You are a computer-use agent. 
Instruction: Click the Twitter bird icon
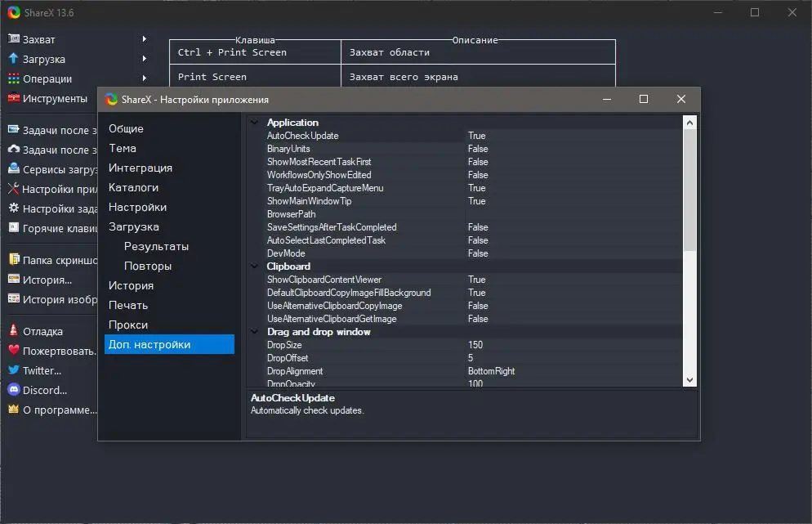13,370
